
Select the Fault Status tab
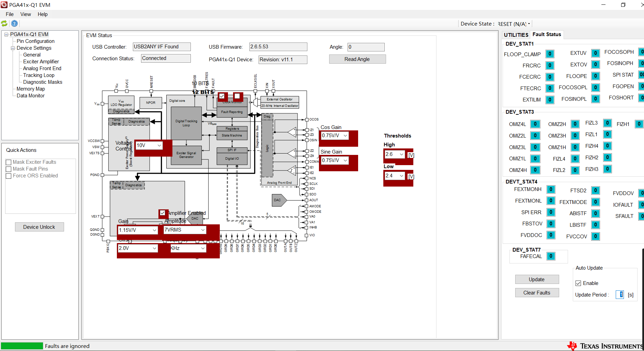pos(547,34)
